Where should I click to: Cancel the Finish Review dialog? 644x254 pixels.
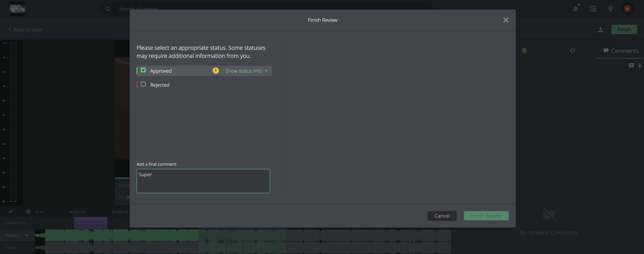tap(442, 216)
